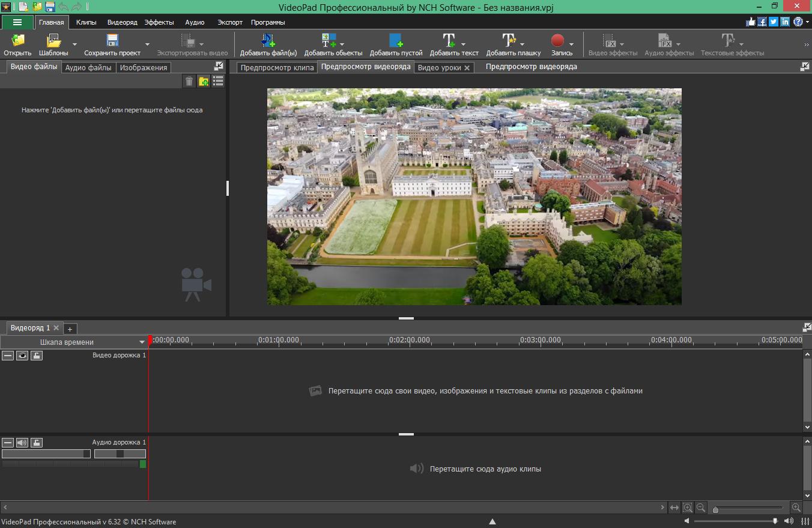Pop out the file bin panel

pos(219,67)
